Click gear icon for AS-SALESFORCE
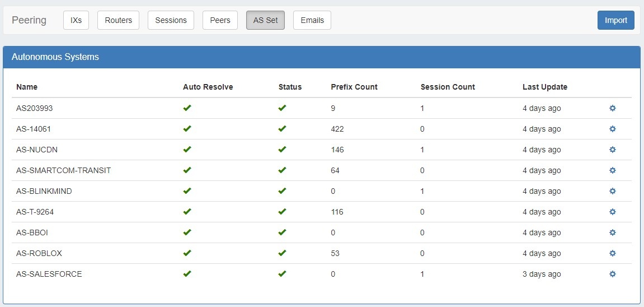Screen dimensions: 644x307 click(612, 274)
